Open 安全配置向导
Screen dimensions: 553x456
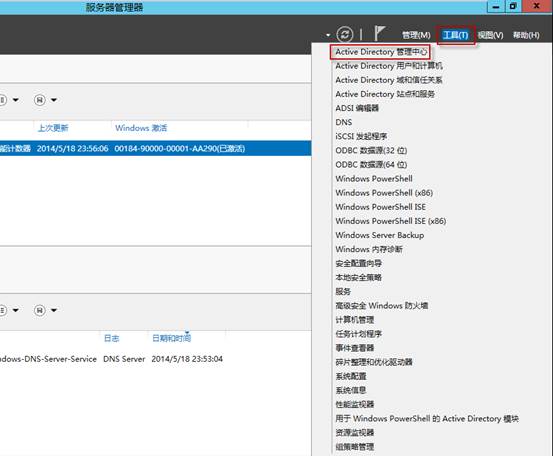[358, 263]
